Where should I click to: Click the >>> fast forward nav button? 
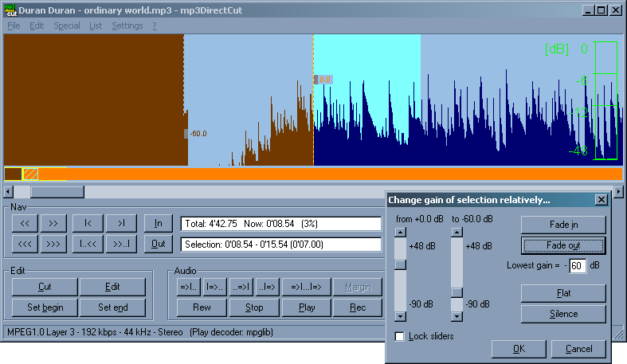tap(53, 244)
